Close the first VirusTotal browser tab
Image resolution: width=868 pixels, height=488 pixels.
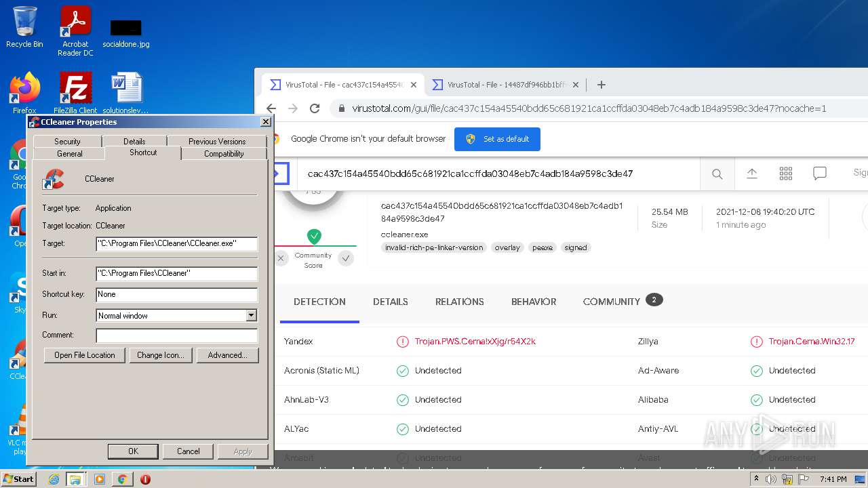[x=414, y=85]
